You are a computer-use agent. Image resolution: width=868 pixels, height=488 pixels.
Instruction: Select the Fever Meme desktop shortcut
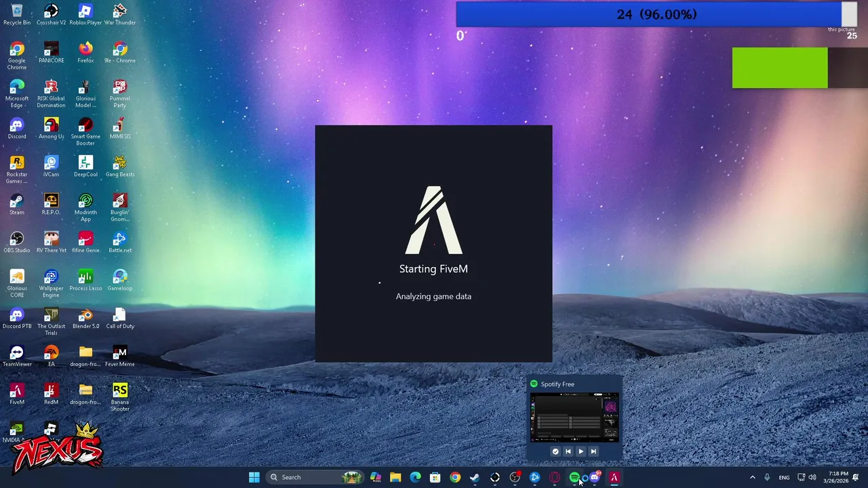120,356
